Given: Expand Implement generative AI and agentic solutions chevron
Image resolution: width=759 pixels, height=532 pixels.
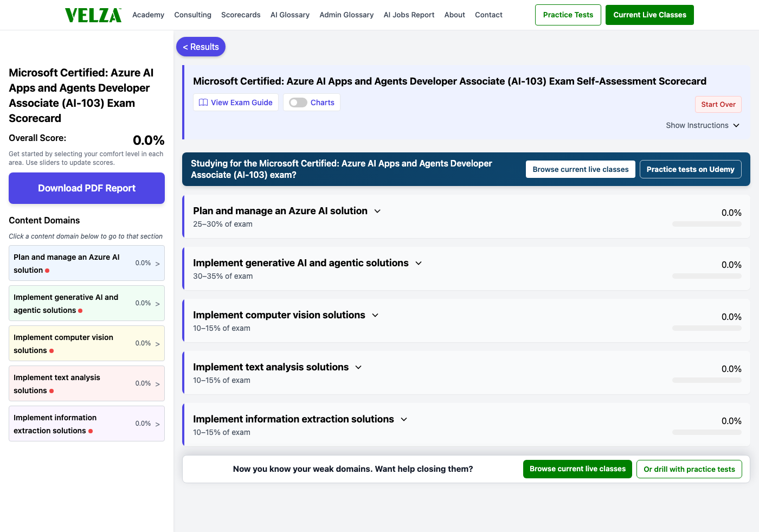Looking at the screenshot, I should 419,263.
